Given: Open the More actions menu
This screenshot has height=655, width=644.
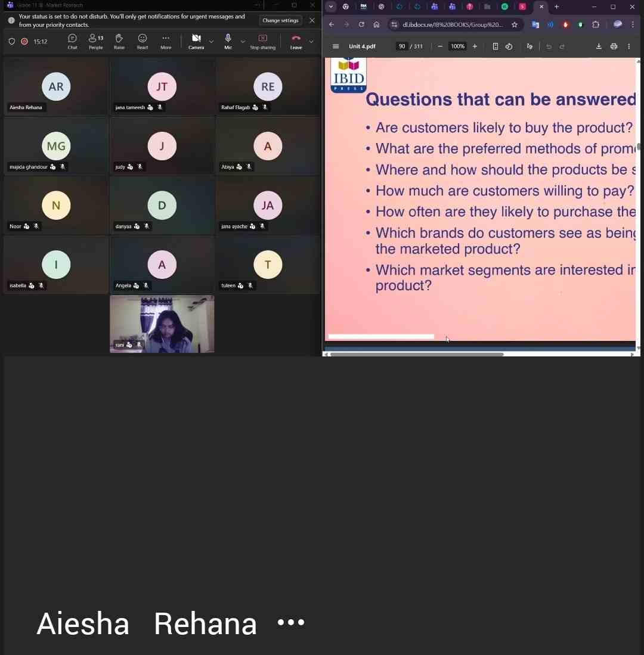Looking at the screenshot, I should [x=166, y=41].
